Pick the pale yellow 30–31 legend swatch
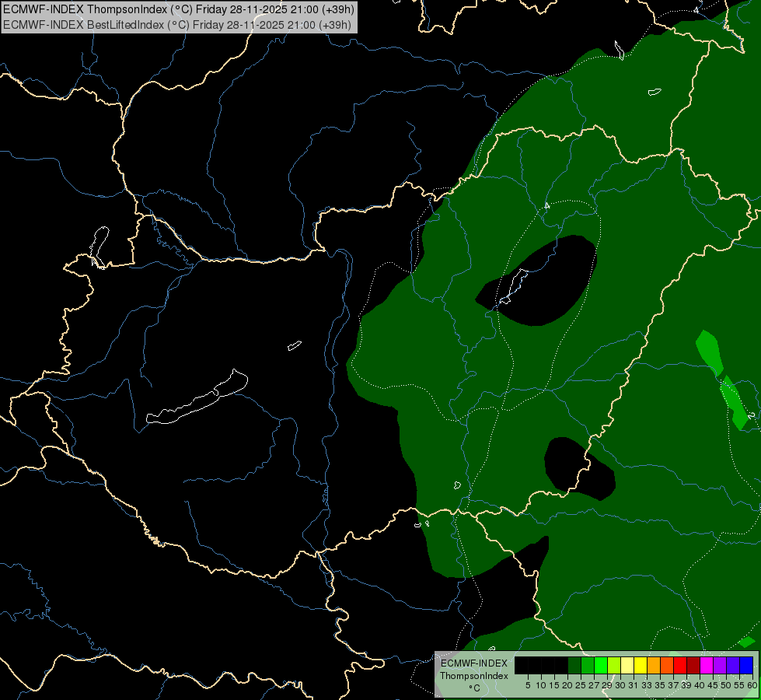This screenshot has width=761, height=700. click(627, 665)
